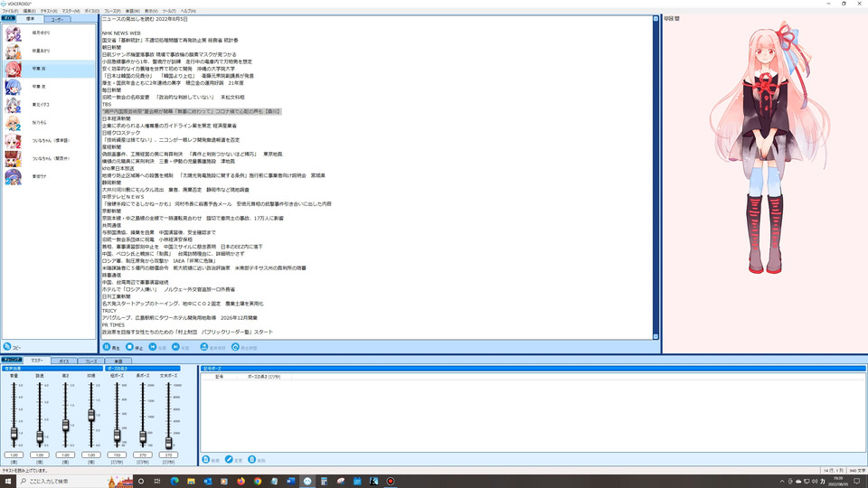Click the 文末ポーズ value input field
Viewport: 868px width, 488px height.
coord(168,455)
